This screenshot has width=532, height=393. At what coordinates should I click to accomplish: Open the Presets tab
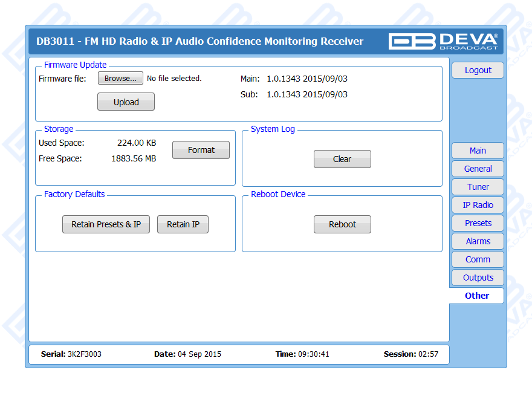[x=478, y=223]
